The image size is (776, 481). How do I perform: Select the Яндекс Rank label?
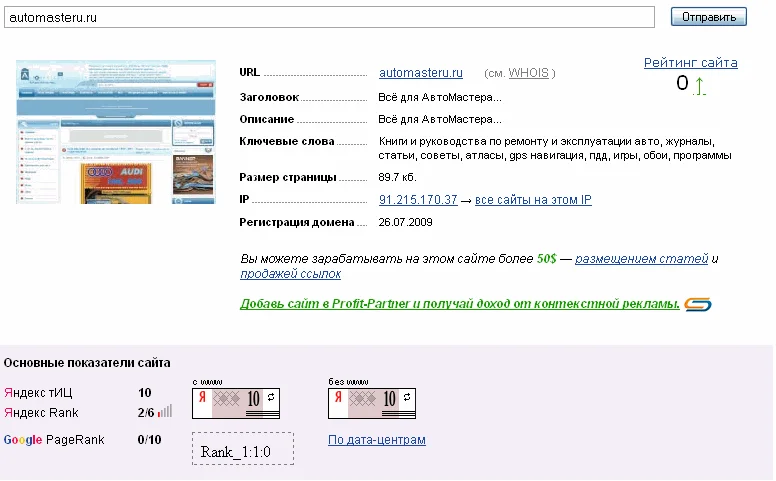[x=41, y=413]
